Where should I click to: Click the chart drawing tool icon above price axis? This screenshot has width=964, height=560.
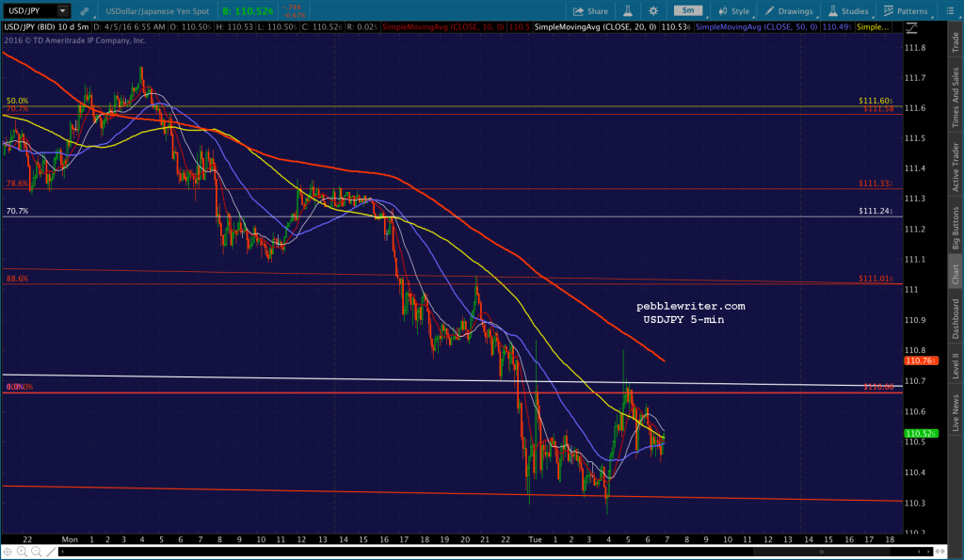pos(911,27)
